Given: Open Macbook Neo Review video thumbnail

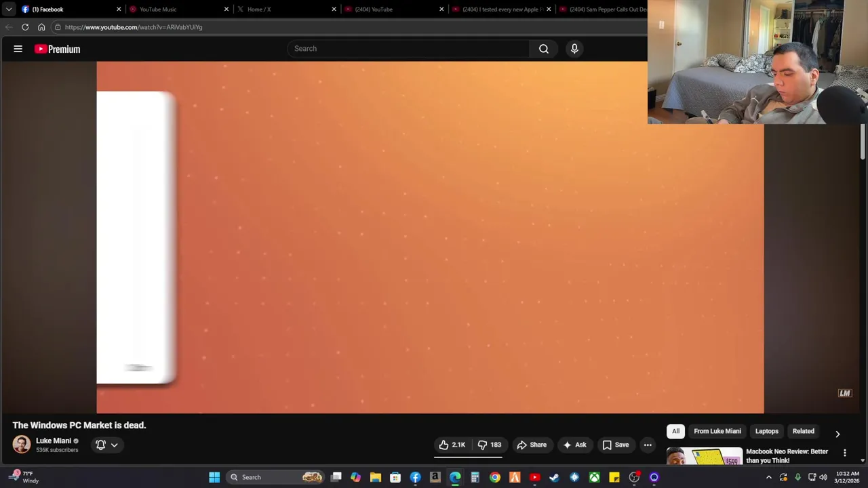Looking at the screenshot, I should (x=705, y=456).
